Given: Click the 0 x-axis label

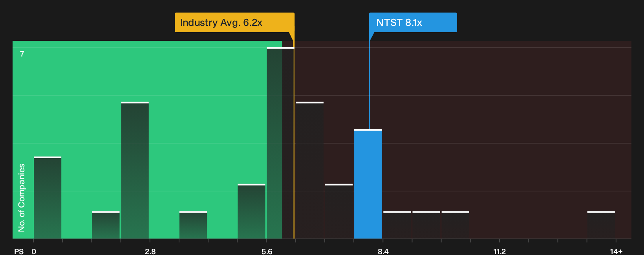Looking at the screenshot, I should [x=34, y=251].
